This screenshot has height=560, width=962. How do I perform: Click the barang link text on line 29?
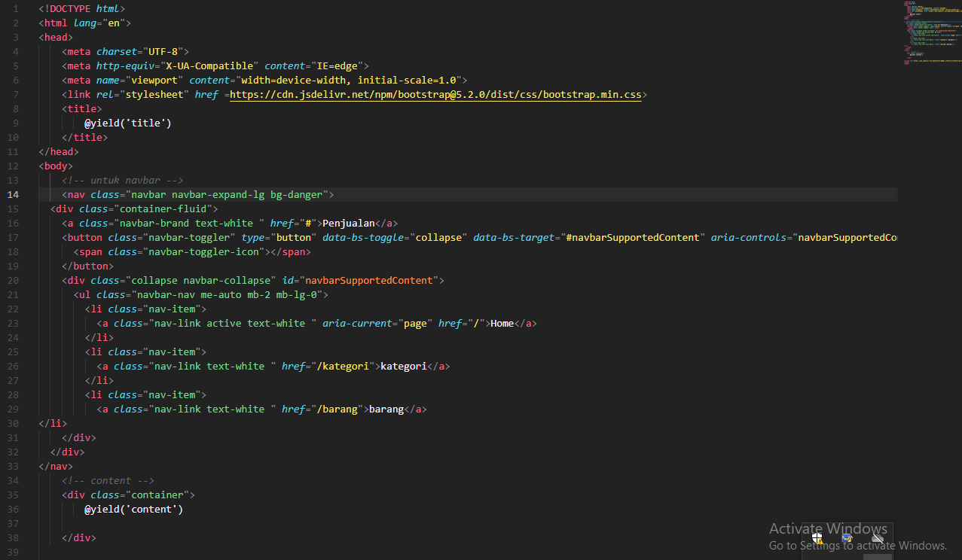[386, 409]
